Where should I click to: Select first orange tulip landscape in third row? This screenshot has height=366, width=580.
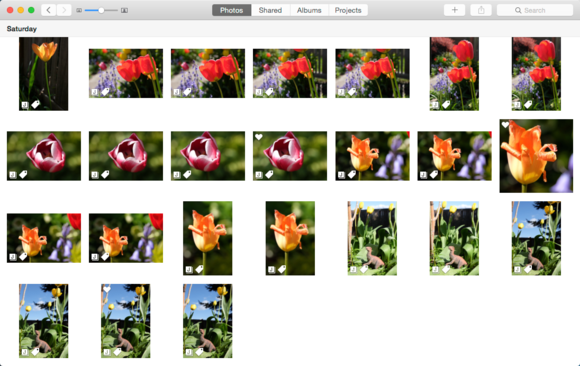tap(44, 238)
